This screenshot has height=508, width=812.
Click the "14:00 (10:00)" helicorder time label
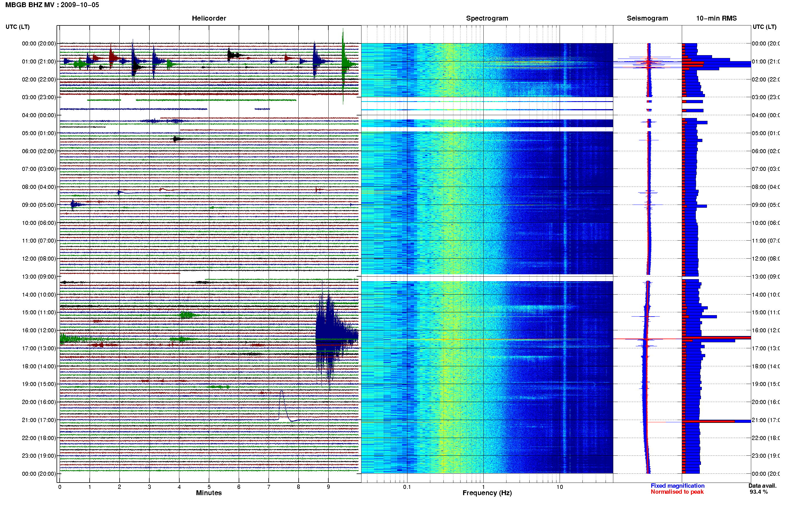(x=39, y=295)
